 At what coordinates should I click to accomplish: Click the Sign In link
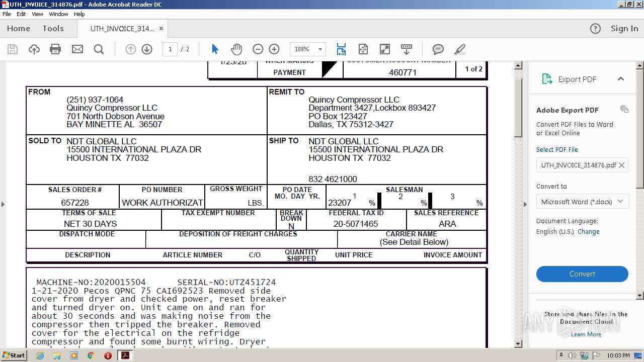(x=624, y=29)
